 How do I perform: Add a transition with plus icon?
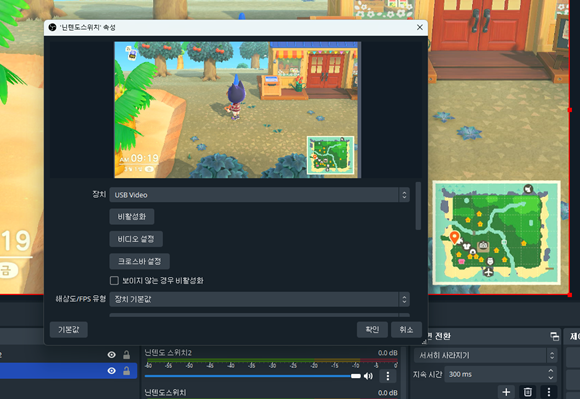click(x=506, y=392)
